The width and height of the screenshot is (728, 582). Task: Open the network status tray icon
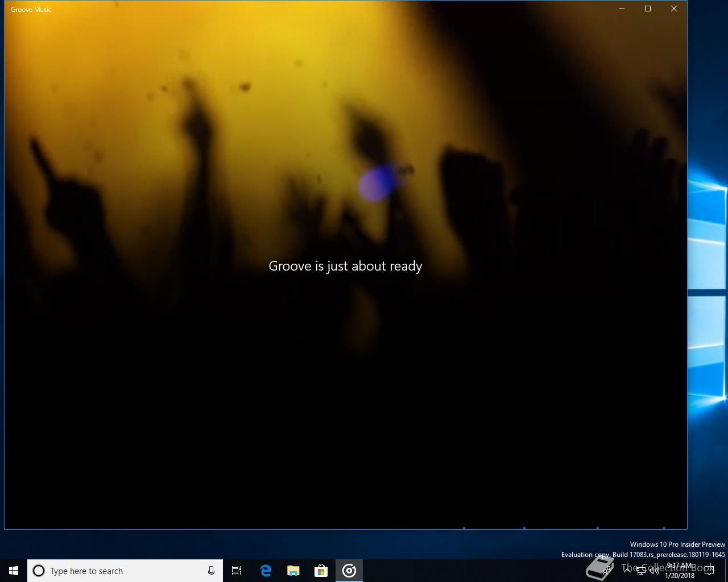coord(641,571)
